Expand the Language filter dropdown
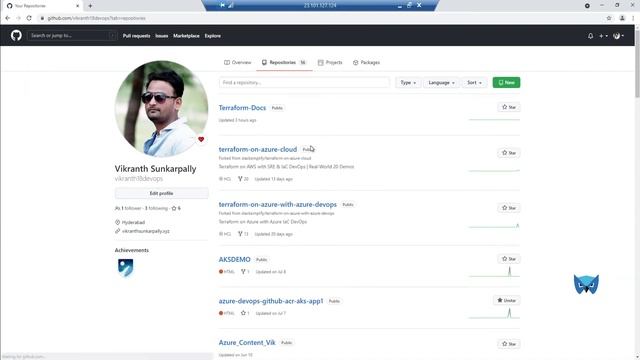Screen dimensions: 640x360 441,82
